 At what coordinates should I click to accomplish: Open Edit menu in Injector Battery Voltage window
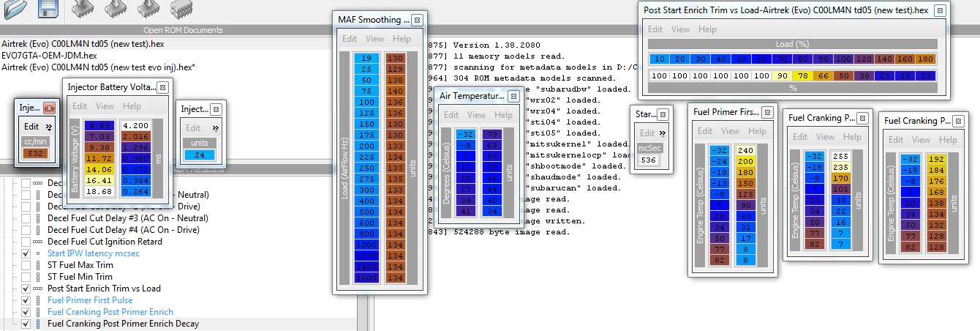pos(80,106)
